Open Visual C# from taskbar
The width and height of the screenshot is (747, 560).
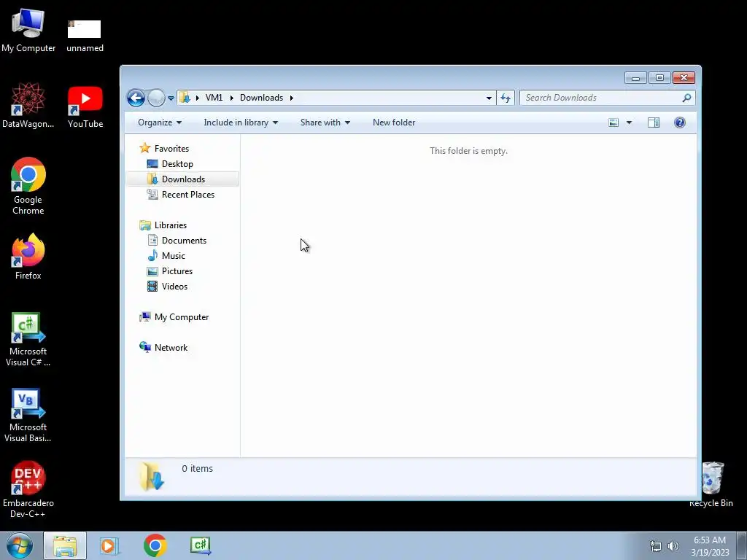[x=201, y=545]
